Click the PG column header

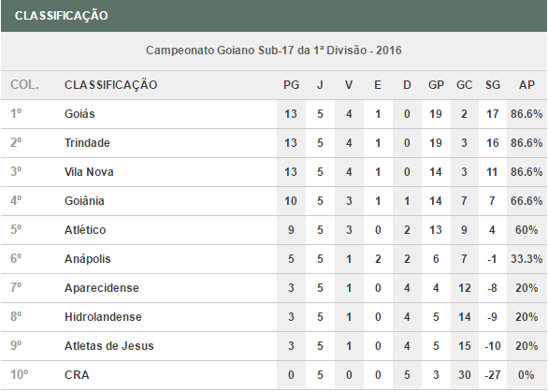(291, 85)
